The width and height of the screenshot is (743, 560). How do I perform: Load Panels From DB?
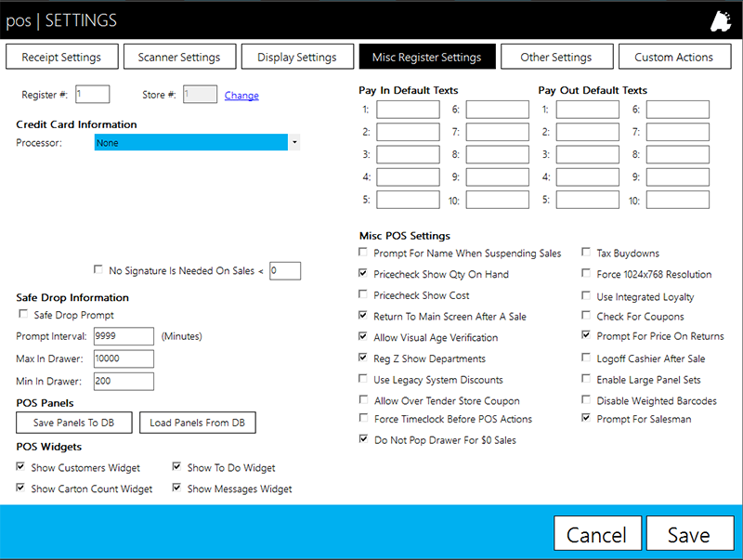198,423
